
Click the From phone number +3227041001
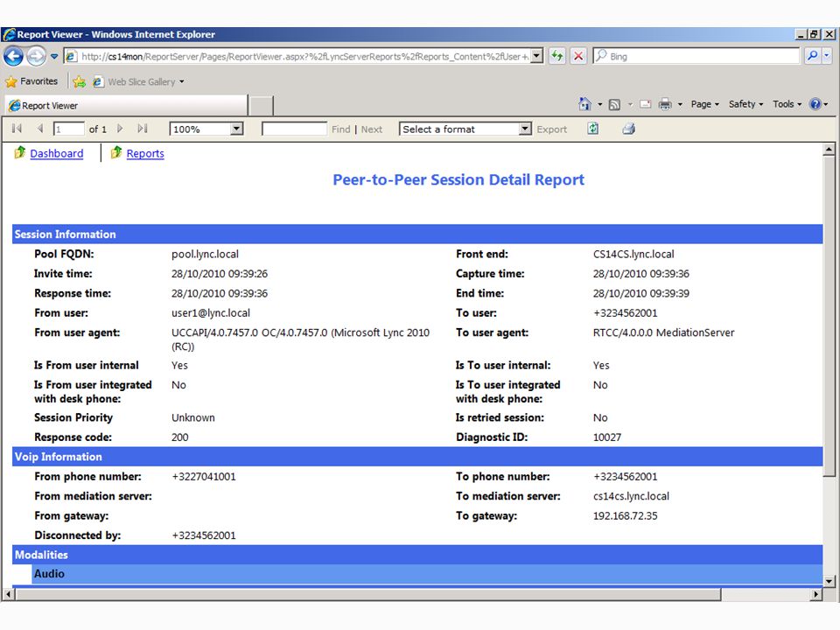(x=204, y=476)
